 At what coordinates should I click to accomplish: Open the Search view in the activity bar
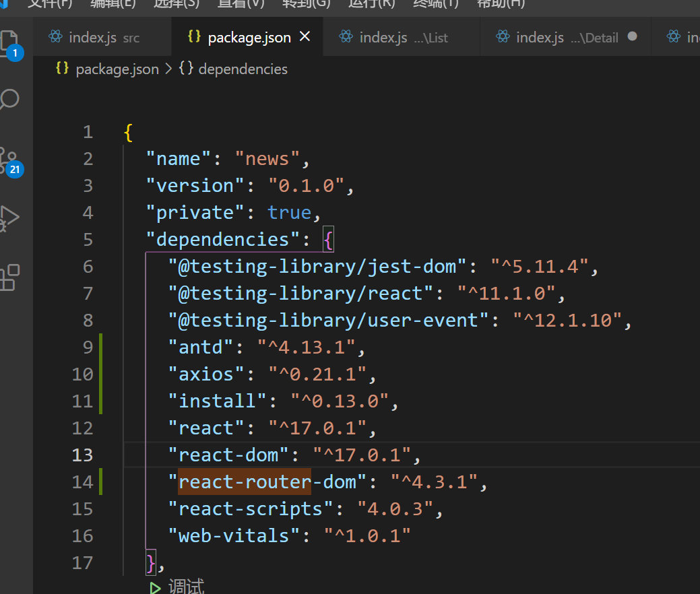click(x=9, y=100)
